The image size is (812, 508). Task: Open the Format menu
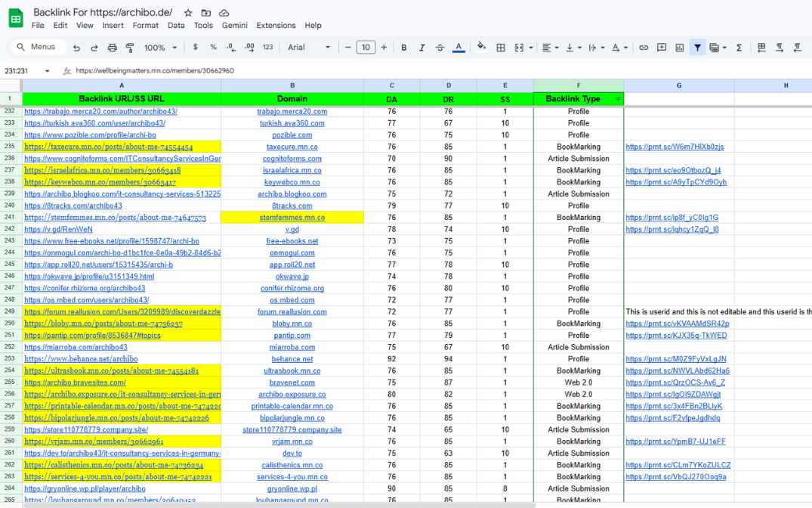point(146,25)
